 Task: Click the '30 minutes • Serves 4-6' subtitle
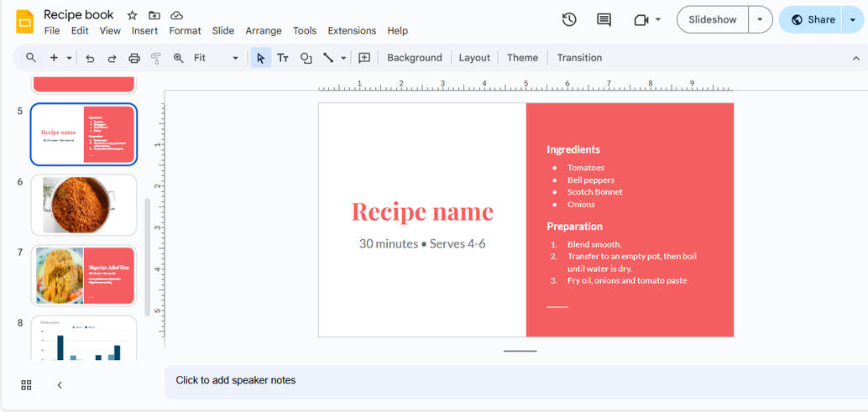422,243
